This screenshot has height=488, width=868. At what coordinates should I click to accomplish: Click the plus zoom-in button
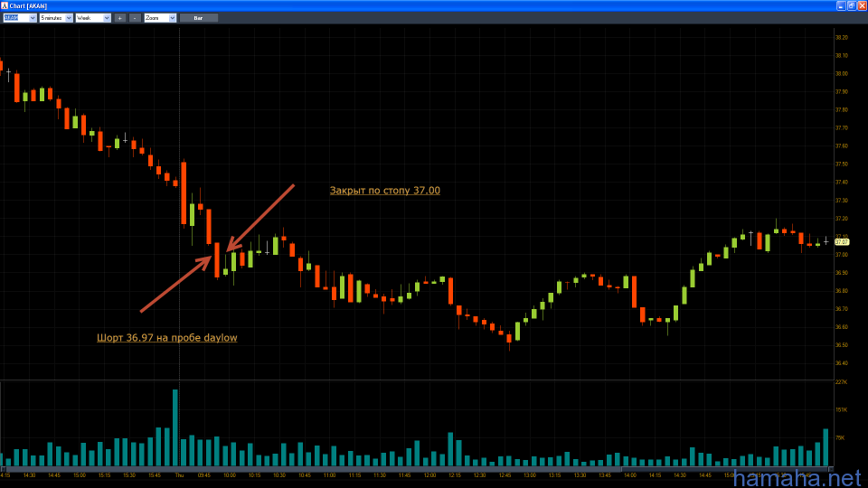[x=120, y=17]
